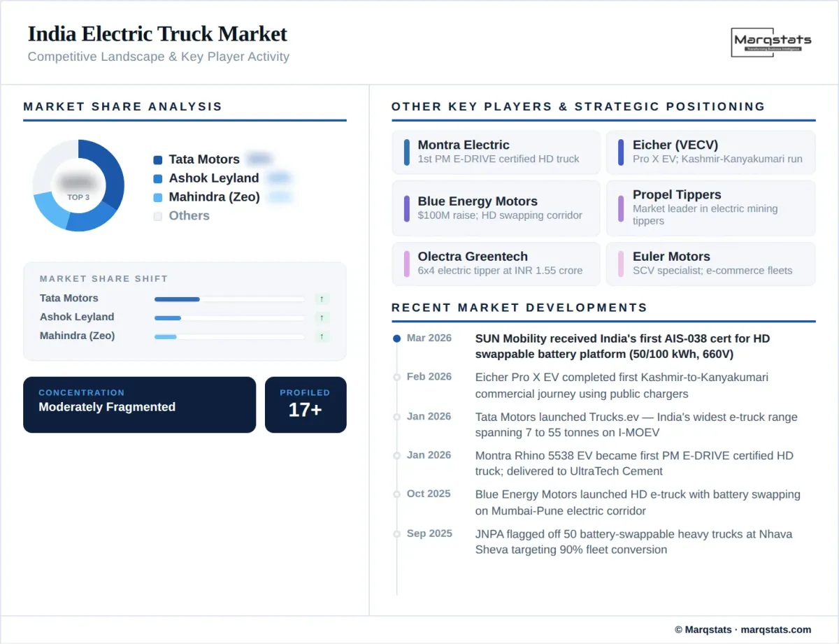Open the marqstats.com footer link

(x=775, y=629)
